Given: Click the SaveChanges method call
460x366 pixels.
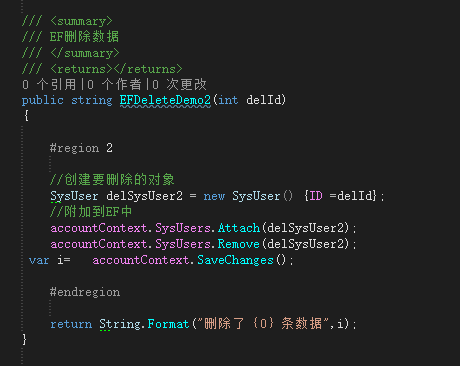Looking at the screenshot, I should coord(235,260).
